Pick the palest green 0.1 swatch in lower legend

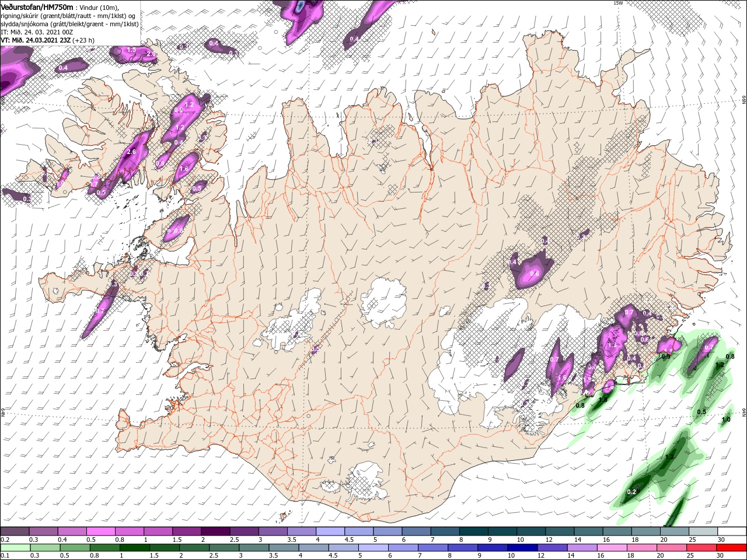pyautogui.click(x=15, y=548)
